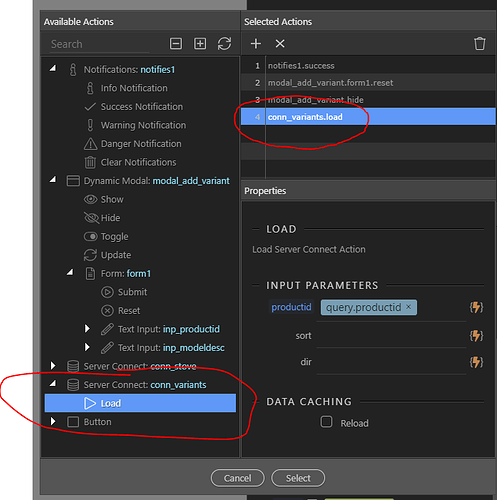Click the expand all icon beside Search
This screenshot has width=497, height=500.
point(200,44)
